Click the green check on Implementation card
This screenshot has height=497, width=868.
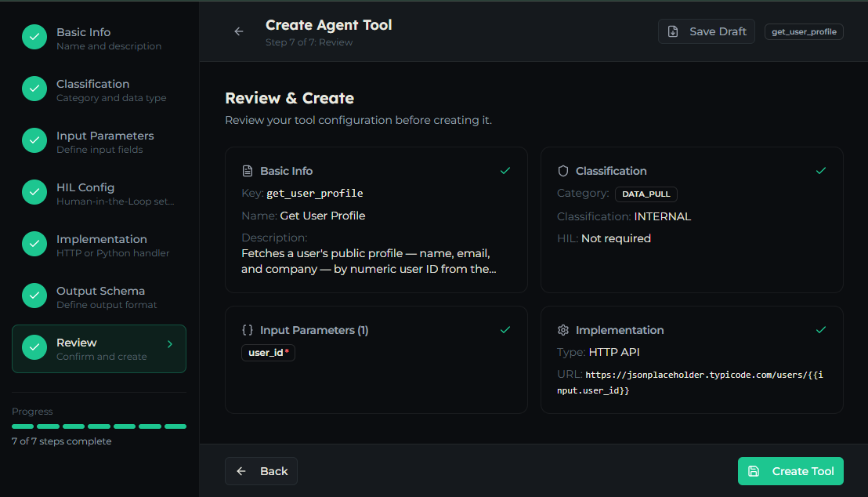pos(820,330)
